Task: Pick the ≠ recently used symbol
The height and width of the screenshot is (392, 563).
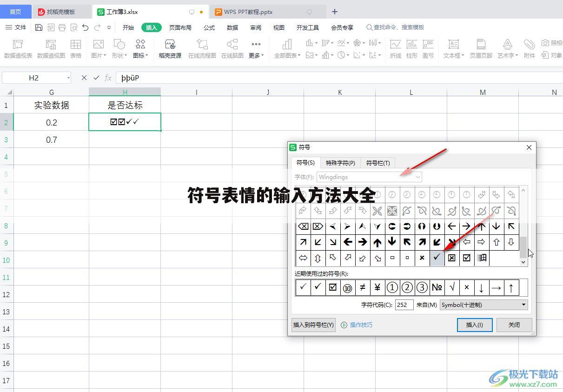Action: [x=363, y=287]
